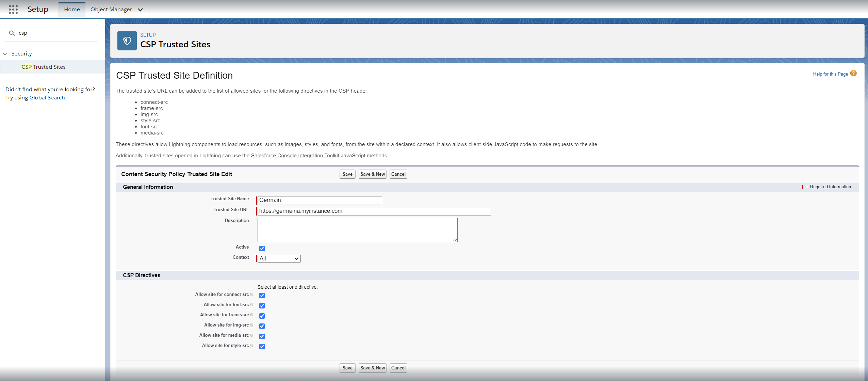Disable Allow site for frame-src

(x=261, y=316)
